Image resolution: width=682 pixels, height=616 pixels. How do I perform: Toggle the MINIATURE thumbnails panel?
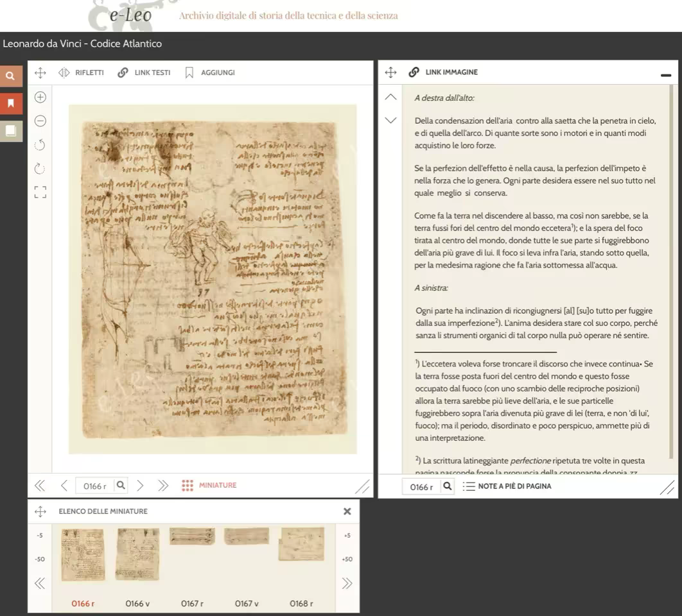209,485
